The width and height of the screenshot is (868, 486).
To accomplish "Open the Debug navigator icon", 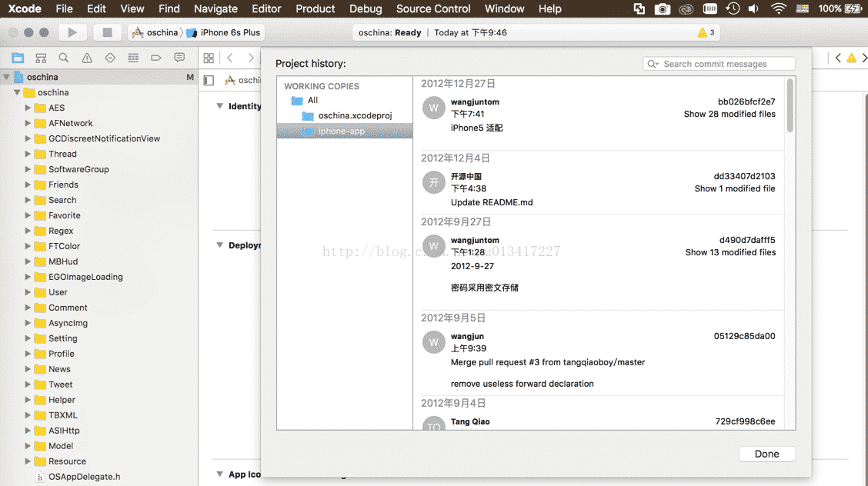I will click(x=133, y=58).
